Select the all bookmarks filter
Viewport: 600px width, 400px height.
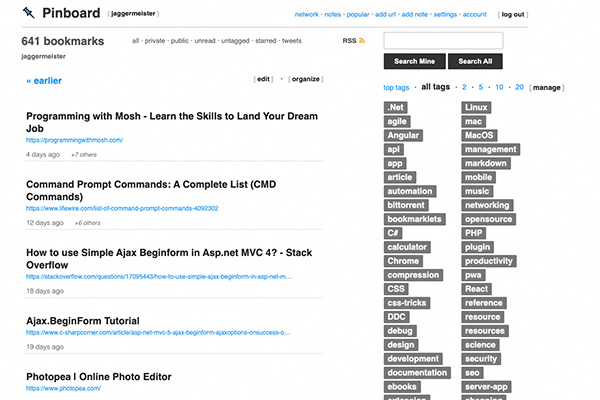(135, 41)
